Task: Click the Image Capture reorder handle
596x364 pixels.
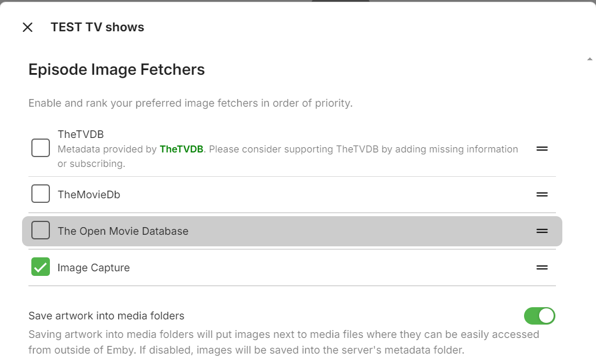Action: pos(542,268)
